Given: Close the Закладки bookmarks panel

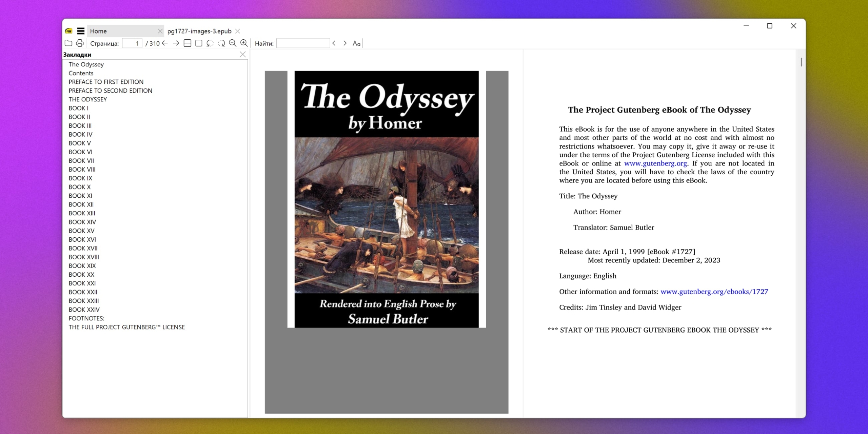Looking at the screenshot, I should coord(243,54).
